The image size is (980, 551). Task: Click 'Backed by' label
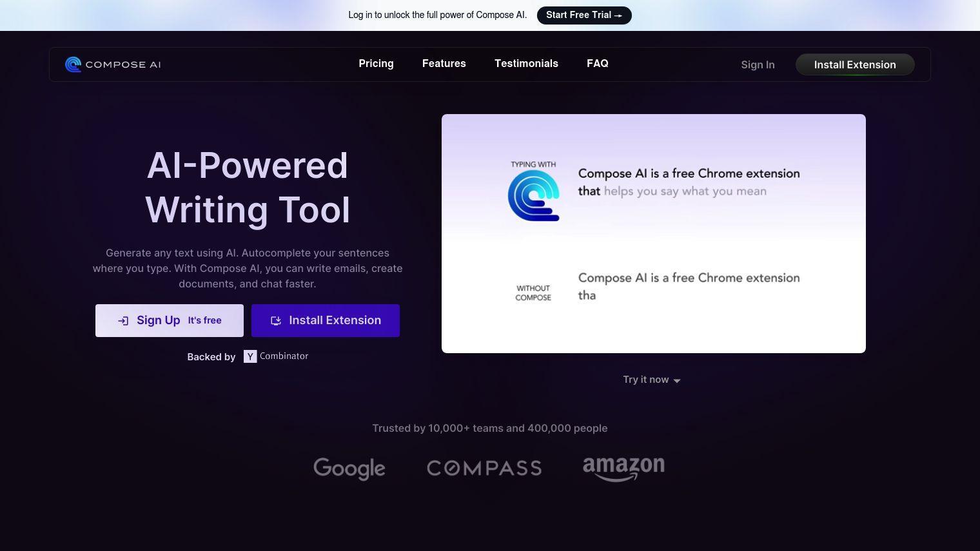pos(211,357)
